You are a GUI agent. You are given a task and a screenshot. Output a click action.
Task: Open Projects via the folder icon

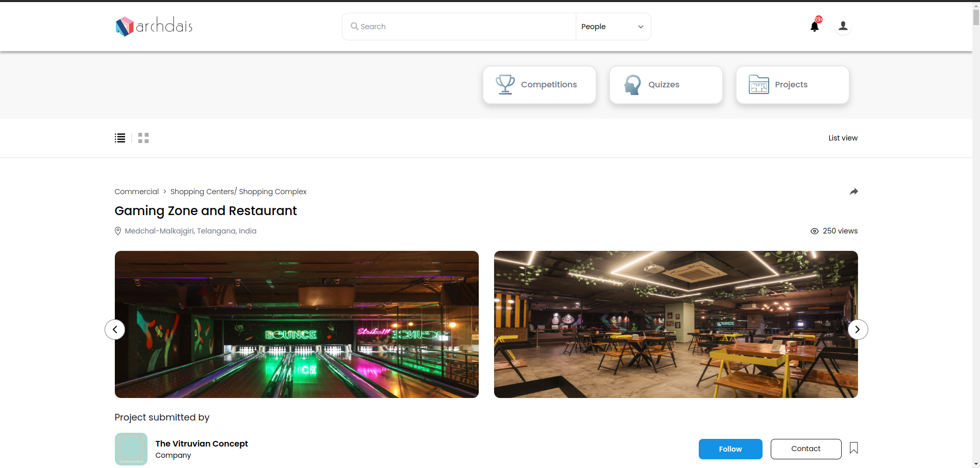[759, 84]
